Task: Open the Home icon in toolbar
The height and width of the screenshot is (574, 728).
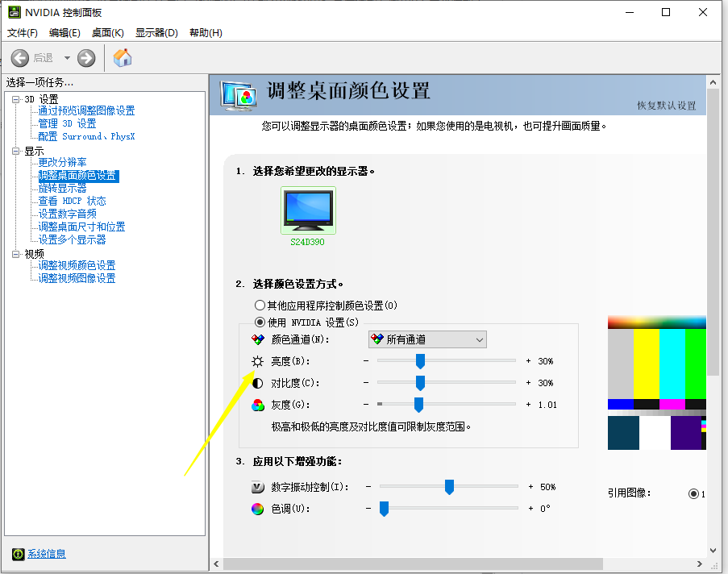Action: pyautogui.click(x=123, y=57)
